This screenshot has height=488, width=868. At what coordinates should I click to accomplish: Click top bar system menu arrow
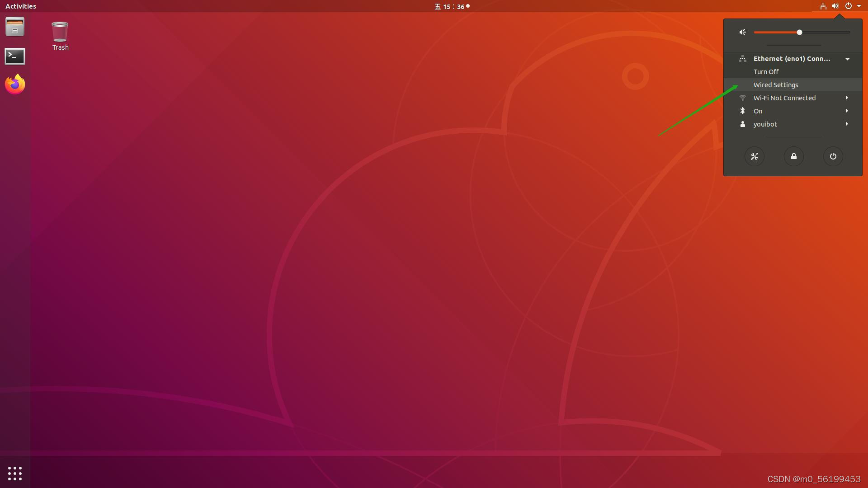pos(859,6)
